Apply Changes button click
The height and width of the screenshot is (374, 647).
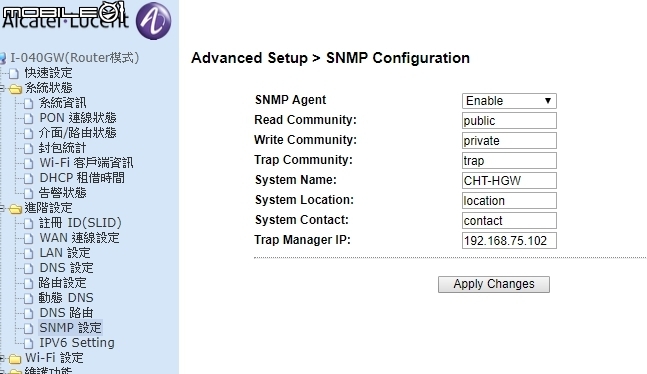[x=494, y=284]
